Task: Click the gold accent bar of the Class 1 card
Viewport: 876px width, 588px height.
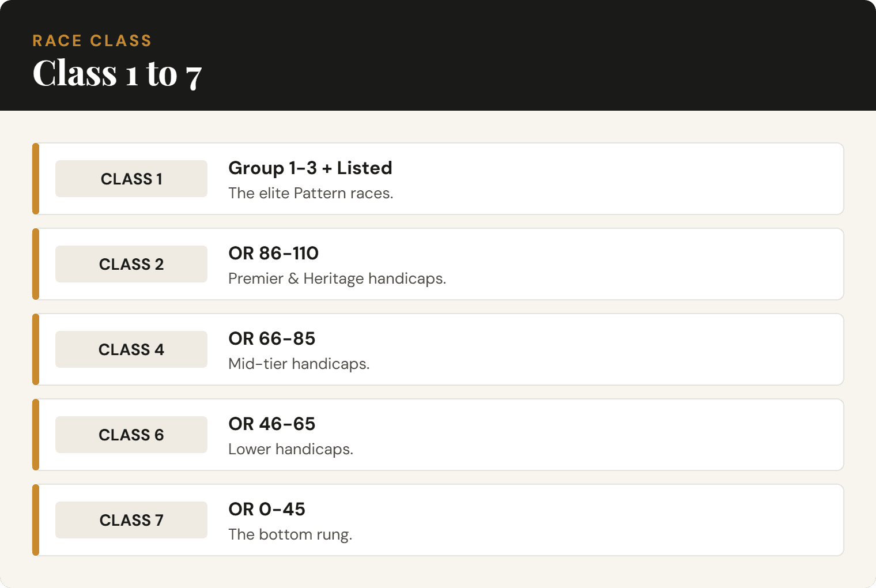Action: (x=36, y=179)
